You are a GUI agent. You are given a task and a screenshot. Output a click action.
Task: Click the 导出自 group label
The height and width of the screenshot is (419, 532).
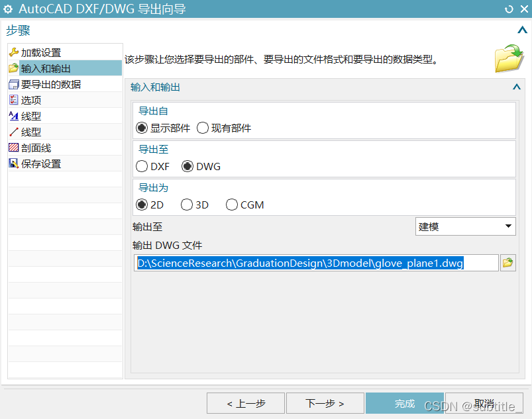(x=153, y=111)
